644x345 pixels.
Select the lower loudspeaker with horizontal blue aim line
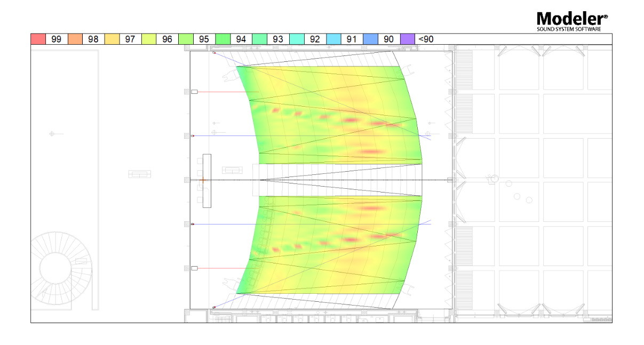click(193, 224)
